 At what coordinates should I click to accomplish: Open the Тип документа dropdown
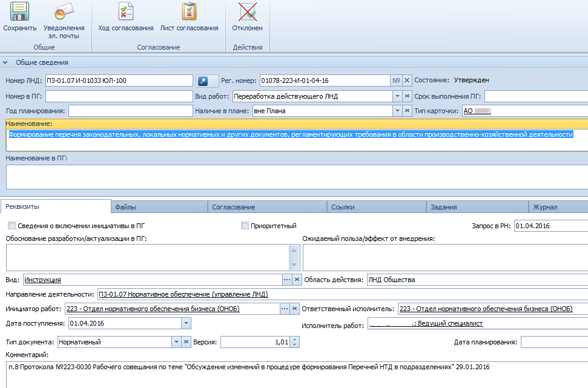coord(176,342)
